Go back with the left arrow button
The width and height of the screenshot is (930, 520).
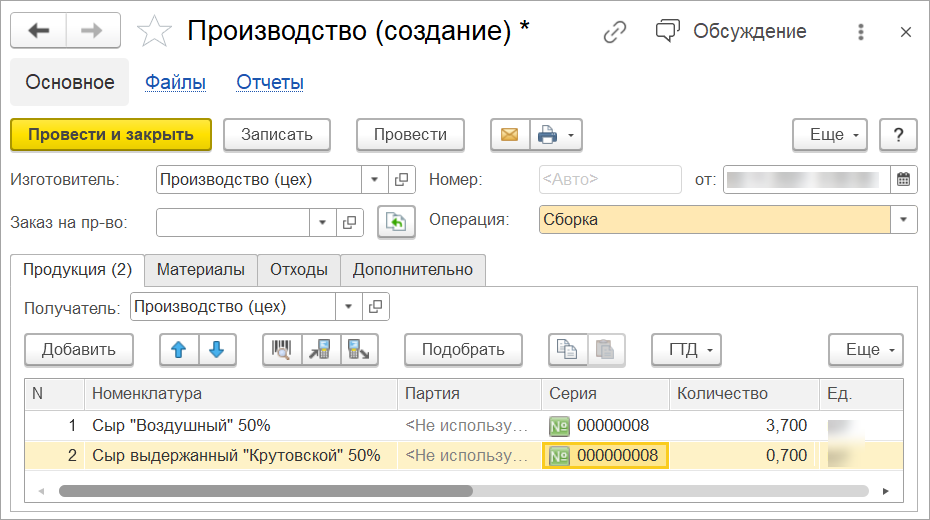39,31
